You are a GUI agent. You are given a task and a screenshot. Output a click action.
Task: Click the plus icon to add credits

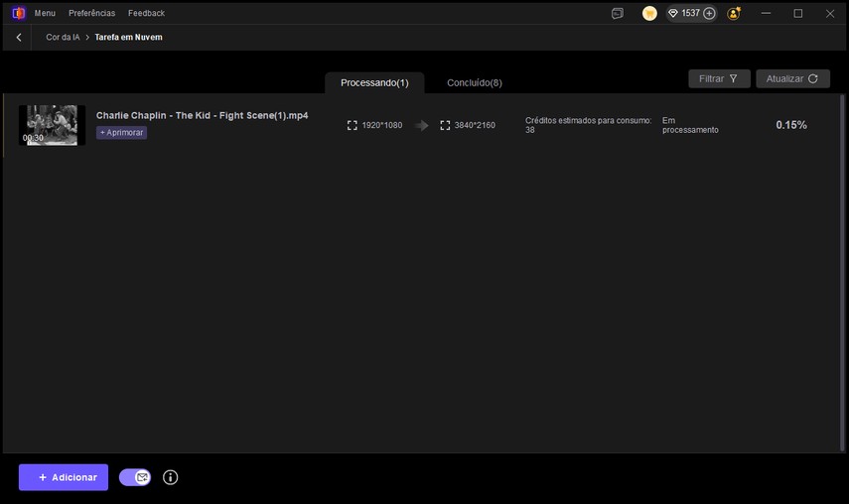pyautogui.click(x=709, y=14)
